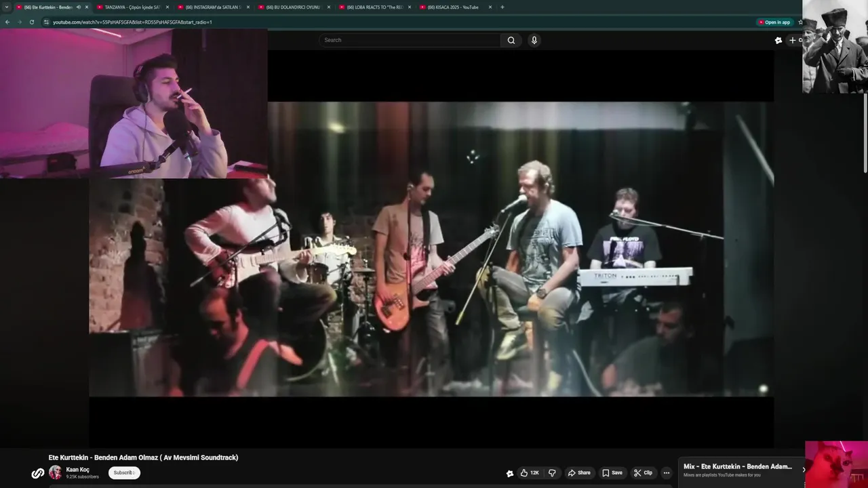
Task: Share the video
Action: coord(579,472)
